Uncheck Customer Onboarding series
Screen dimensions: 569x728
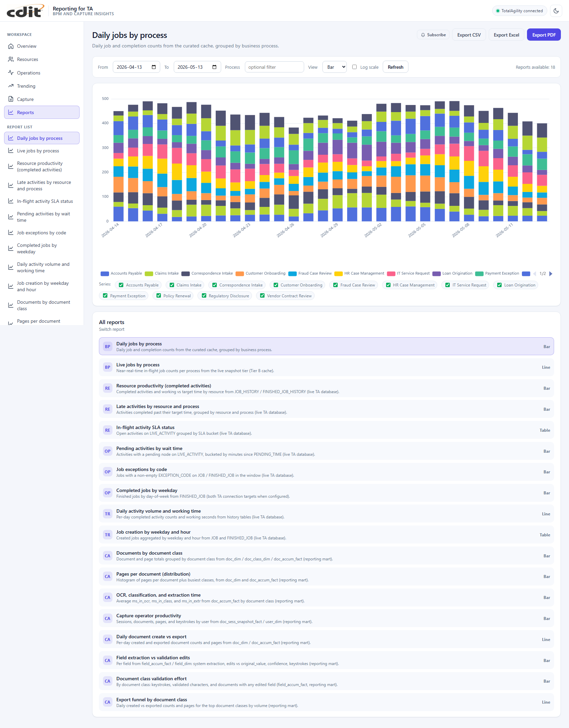tap(276, 285)
